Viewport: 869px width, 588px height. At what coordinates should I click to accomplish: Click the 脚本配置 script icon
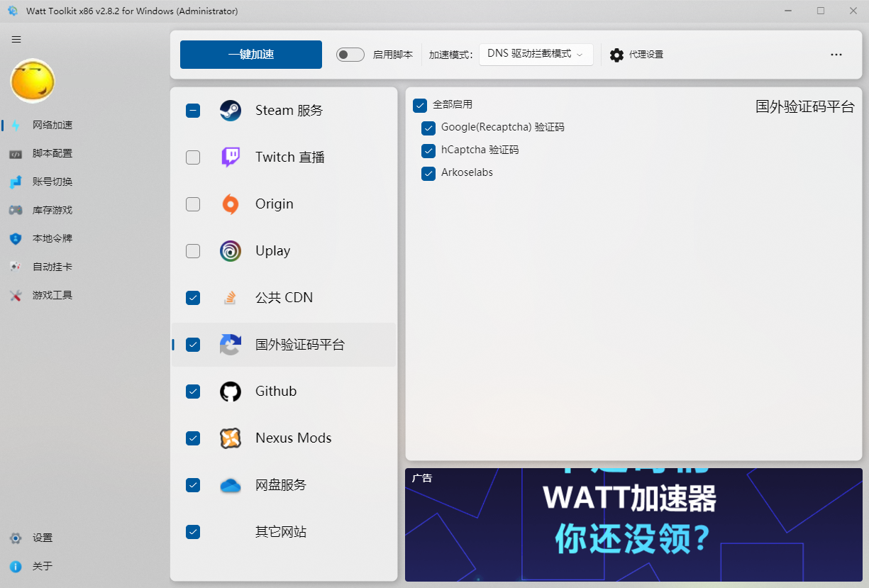(16, 153)
